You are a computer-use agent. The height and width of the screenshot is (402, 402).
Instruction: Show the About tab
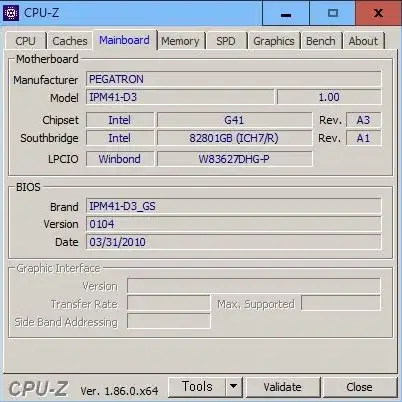pyautogui.click(x=363, y=41)
